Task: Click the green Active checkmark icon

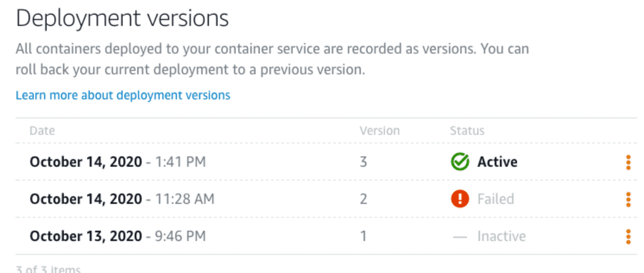Action: 460,162
